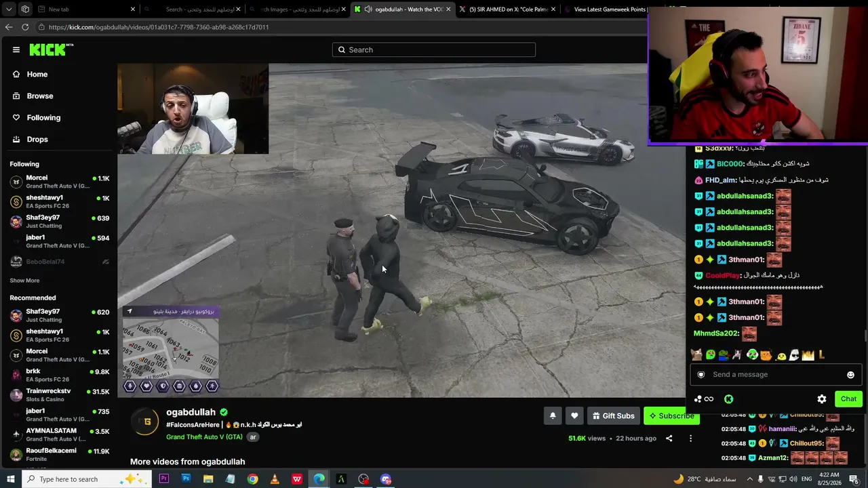
Task: Click the 'ar' language tag
Action: click(x=253, y=437)
